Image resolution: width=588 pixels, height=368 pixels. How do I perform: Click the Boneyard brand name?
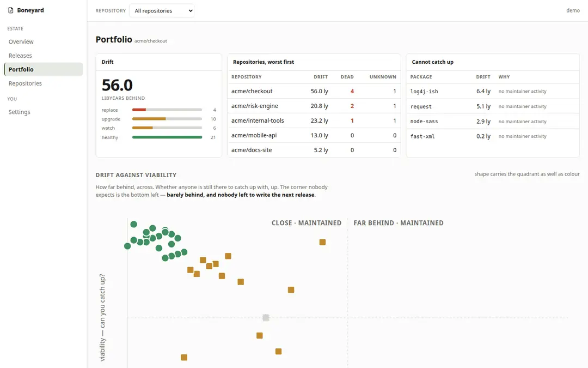30,10
